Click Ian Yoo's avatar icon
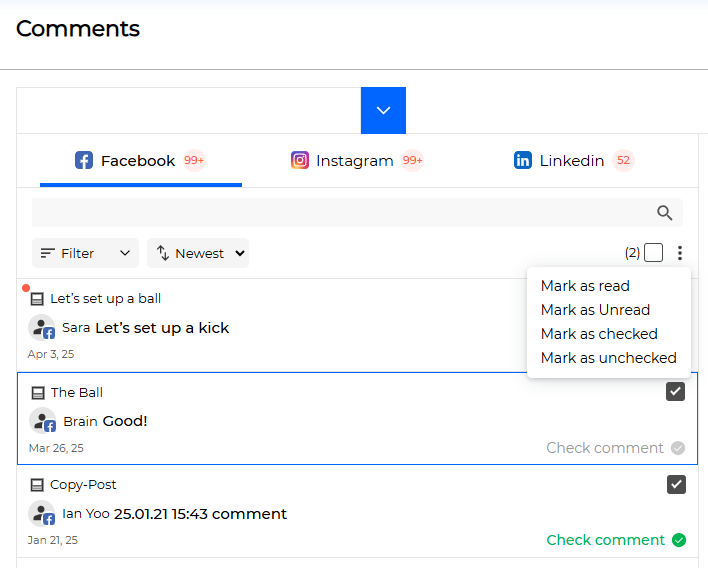The image size is (708, 568). 42,514
